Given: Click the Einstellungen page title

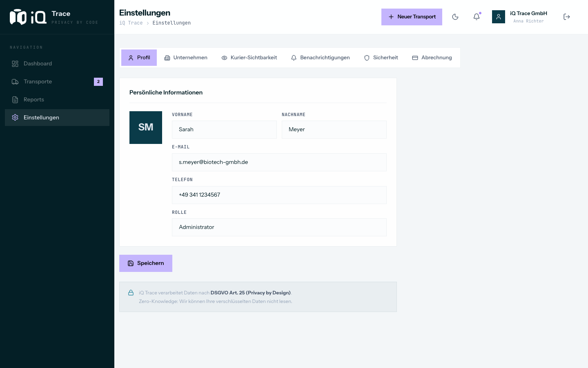Looking at the screenshot, I should tap(145, 13).
